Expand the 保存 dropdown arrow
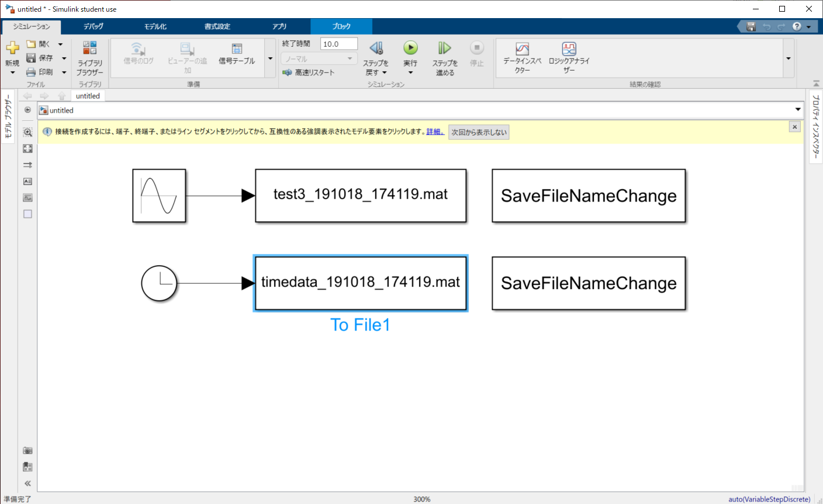 click(x=64, y=58)
